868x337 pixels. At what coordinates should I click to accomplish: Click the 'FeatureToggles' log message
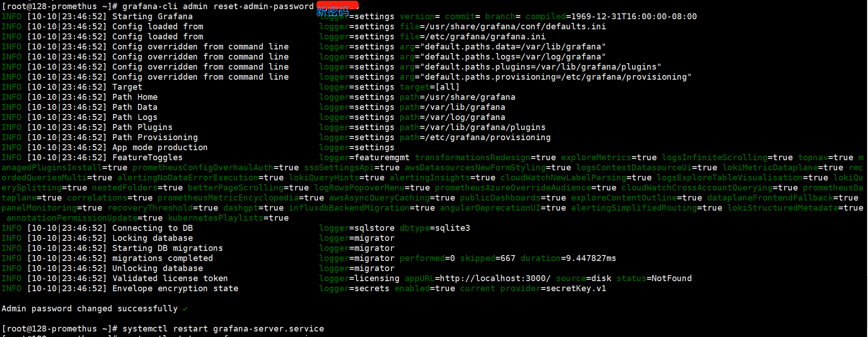click(148, 158)
